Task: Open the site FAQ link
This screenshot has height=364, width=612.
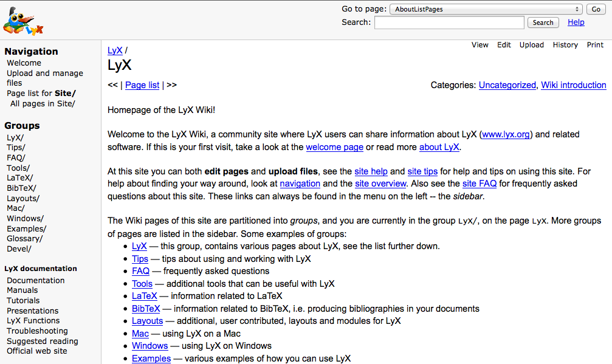Action: (x=480, y=184)
